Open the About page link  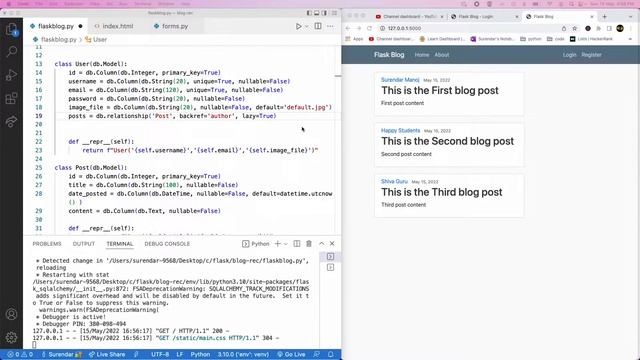tap(442, 55)
